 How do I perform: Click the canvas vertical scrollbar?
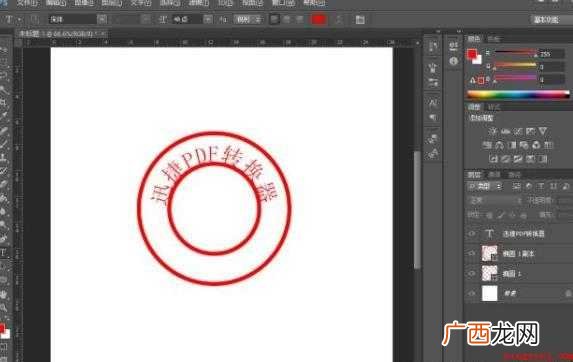[x=417, y=210]
